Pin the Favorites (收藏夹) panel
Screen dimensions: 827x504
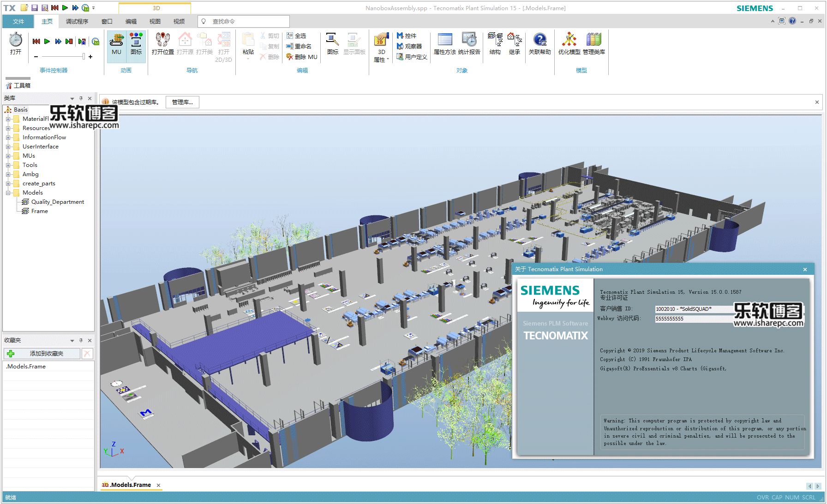[x=81, y=340]
